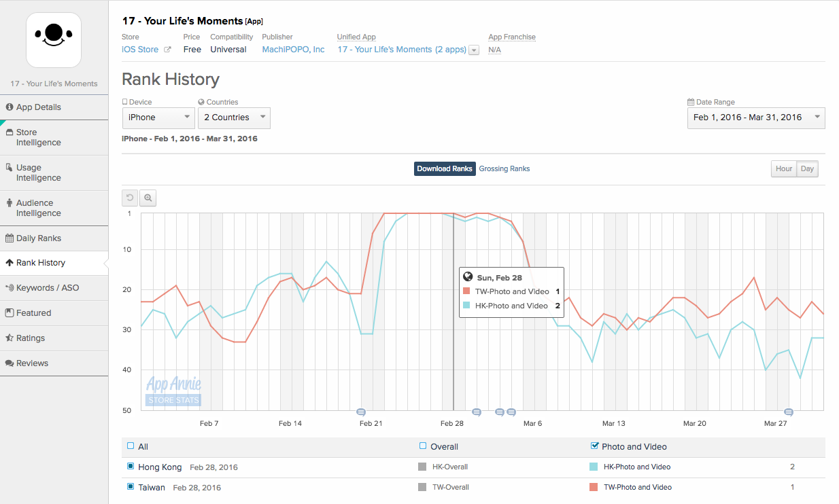Viewport: 839px width, 504px height.
Task: Open the iPhone device dropdown
Action: pos(159,118)
